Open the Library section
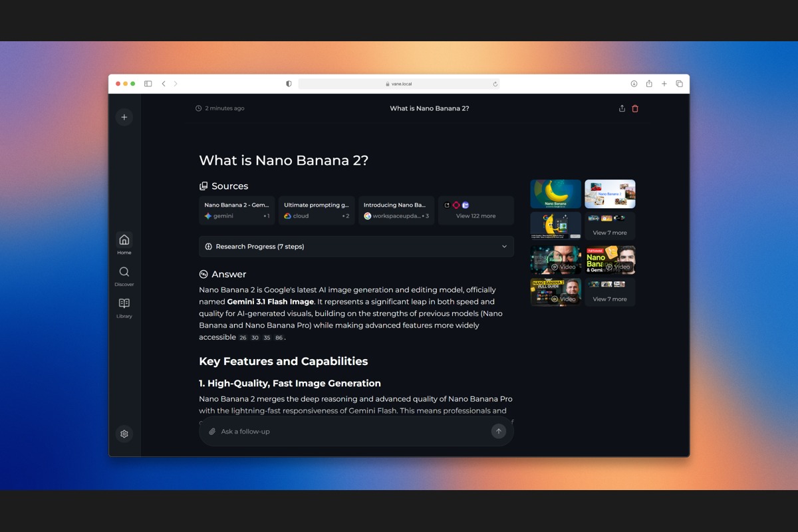 pyautogui.click(x=124, y=307)
